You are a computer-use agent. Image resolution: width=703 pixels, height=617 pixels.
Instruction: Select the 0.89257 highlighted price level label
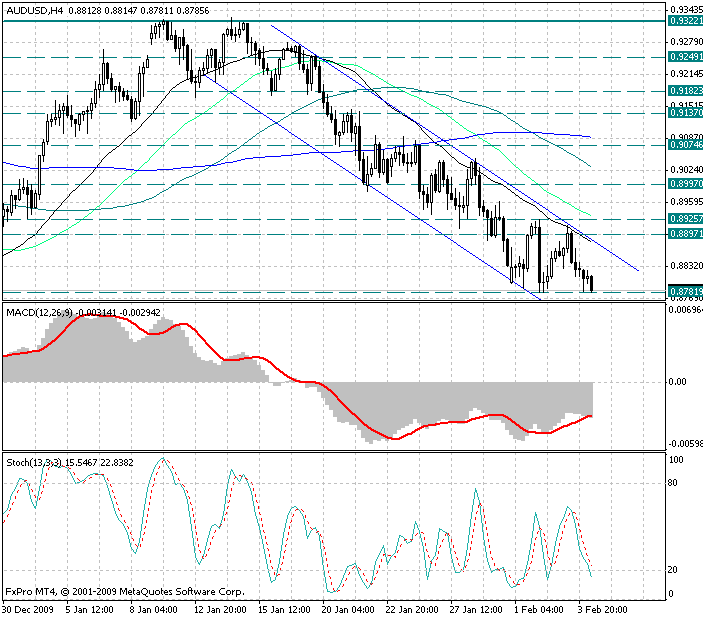pos(685,219)
